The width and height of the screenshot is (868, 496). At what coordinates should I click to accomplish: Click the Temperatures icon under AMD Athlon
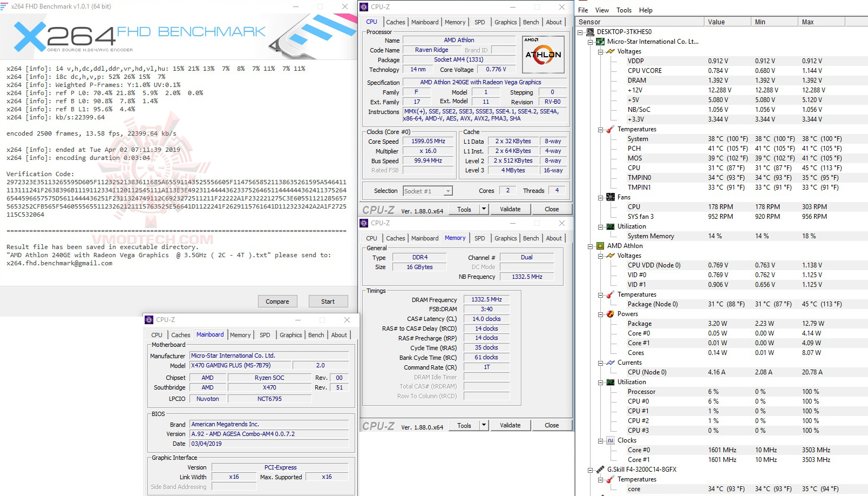[611, 294]
